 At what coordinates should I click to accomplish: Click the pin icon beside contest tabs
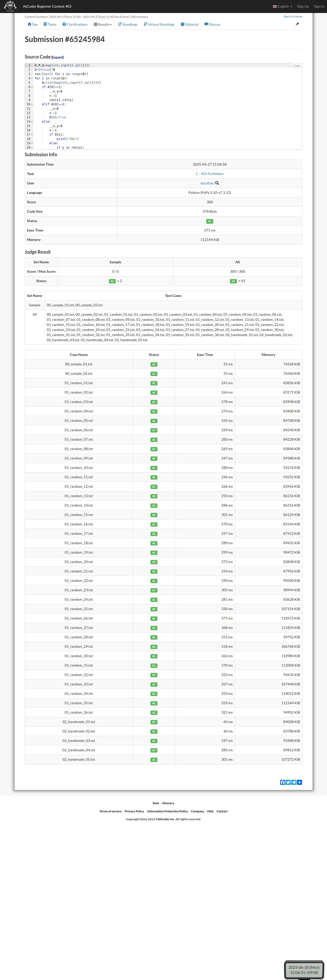297,24
